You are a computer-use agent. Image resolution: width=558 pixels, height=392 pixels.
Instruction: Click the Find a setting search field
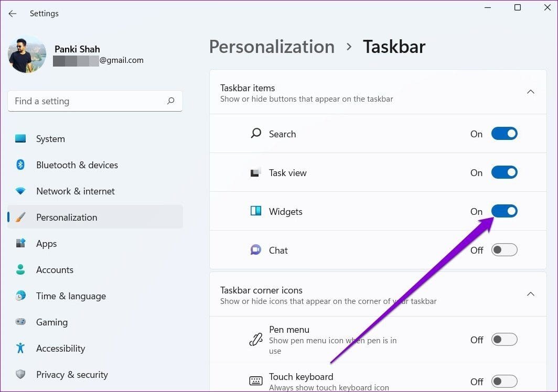coord(95,101)
